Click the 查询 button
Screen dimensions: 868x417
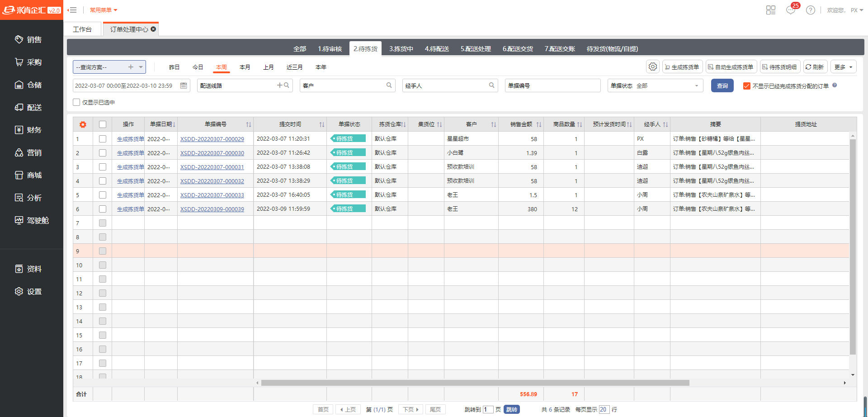click(722, 85)
